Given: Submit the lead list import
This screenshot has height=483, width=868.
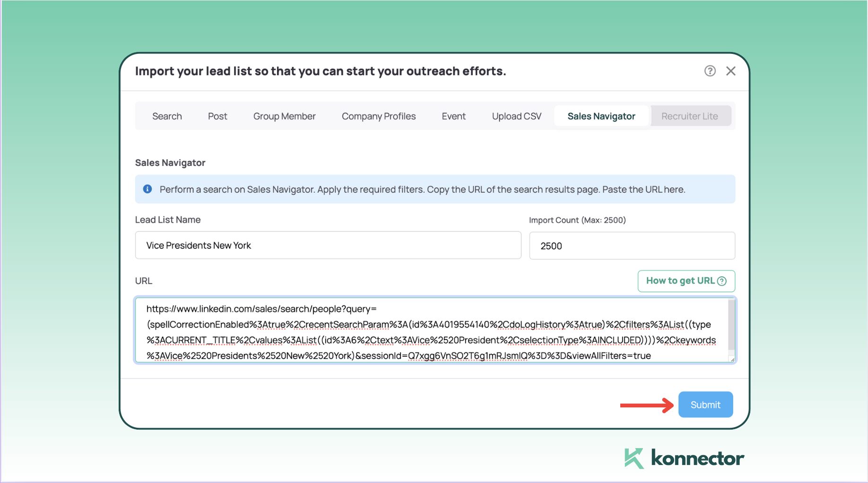Looking at the screenshot, I should click(705, 405).
